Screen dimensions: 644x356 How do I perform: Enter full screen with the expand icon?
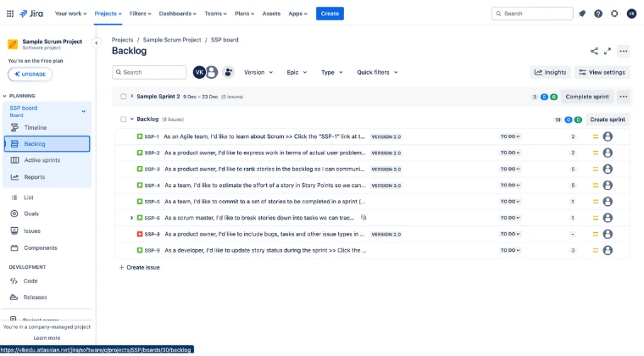[x=608, y=51]
